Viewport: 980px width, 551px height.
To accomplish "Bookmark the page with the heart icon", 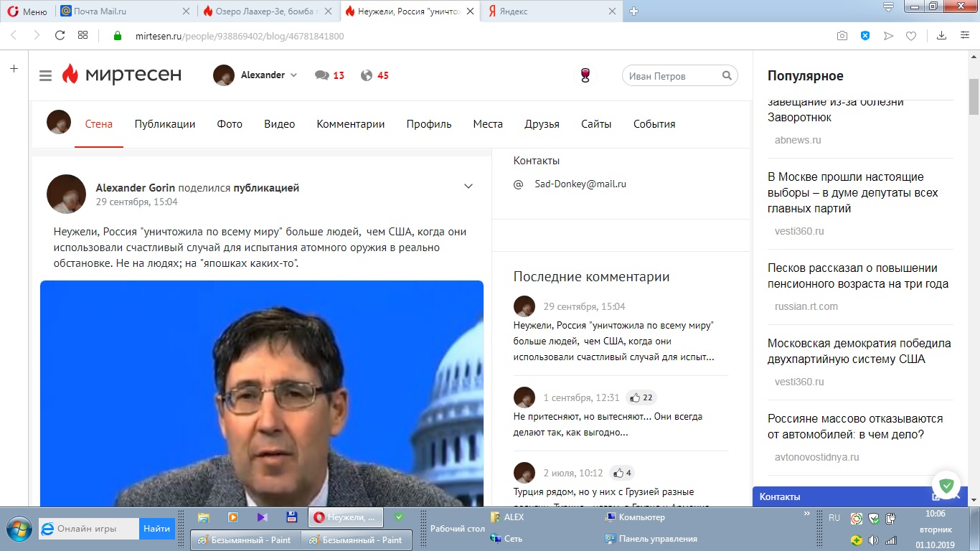I will coord(910,36).
